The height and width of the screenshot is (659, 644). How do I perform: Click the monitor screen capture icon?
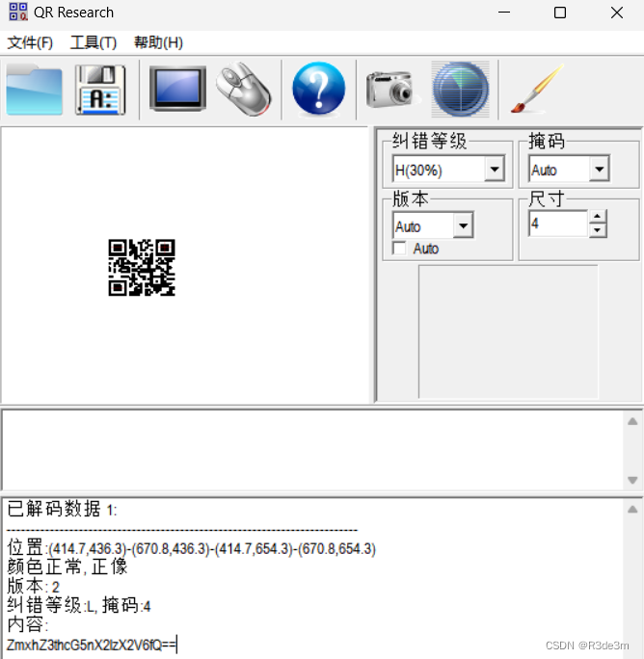[177, 89]
